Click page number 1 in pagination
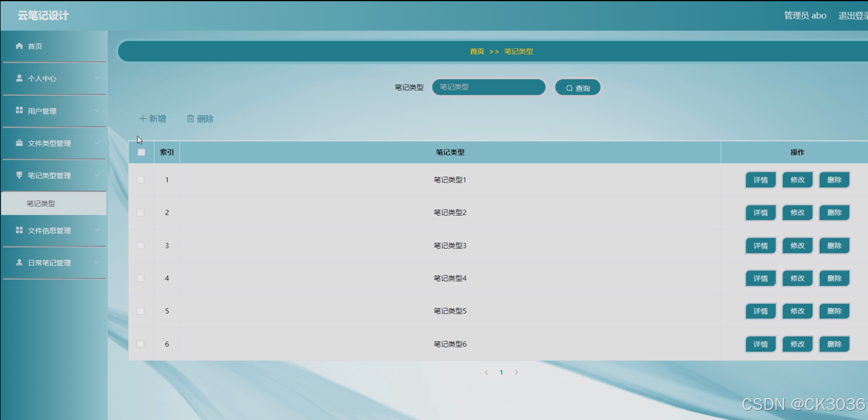 502,372
